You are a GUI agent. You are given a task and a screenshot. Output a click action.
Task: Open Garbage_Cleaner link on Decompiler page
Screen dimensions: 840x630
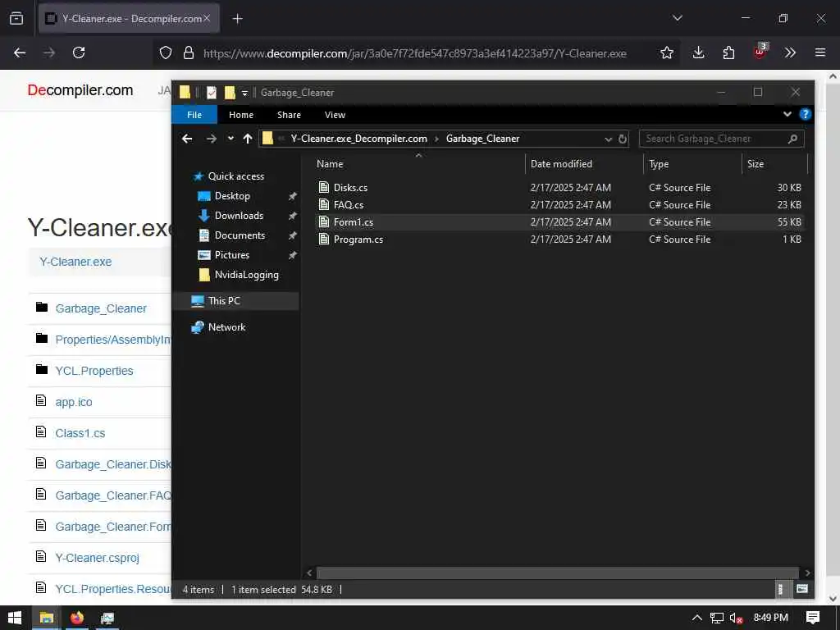point(101,308)
